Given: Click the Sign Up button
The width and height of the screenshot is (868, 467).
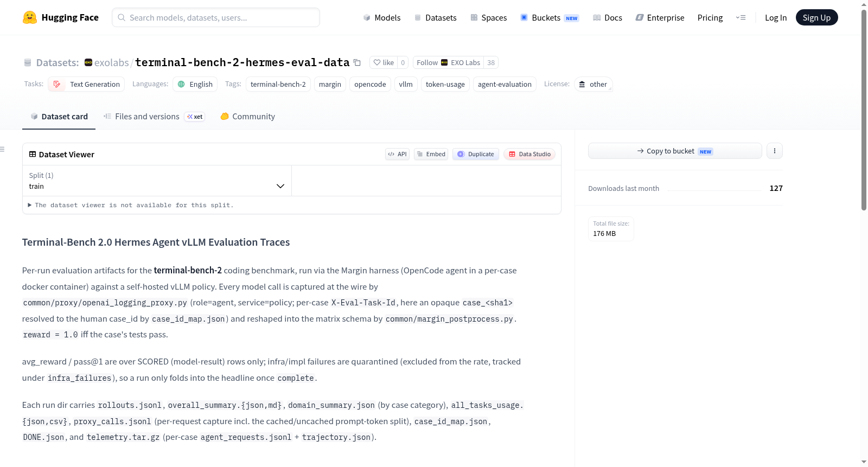Looking at the screenshot, I should [816, 17].
